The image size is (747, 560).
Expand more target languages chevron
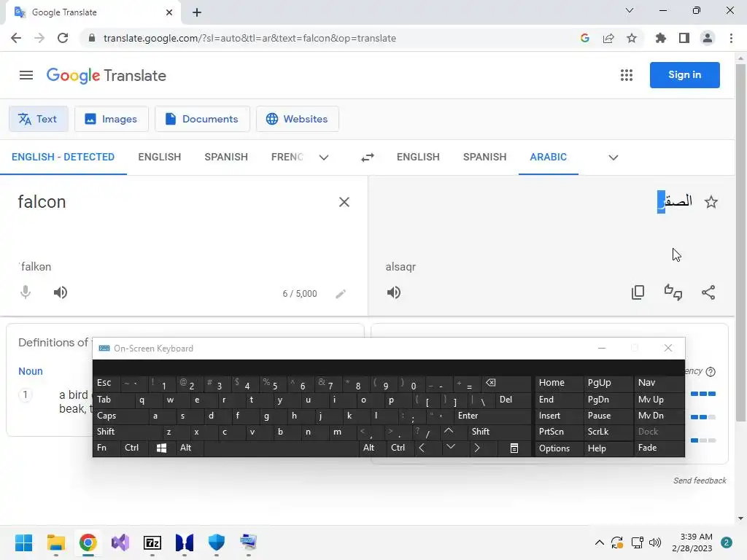[613, 157]
